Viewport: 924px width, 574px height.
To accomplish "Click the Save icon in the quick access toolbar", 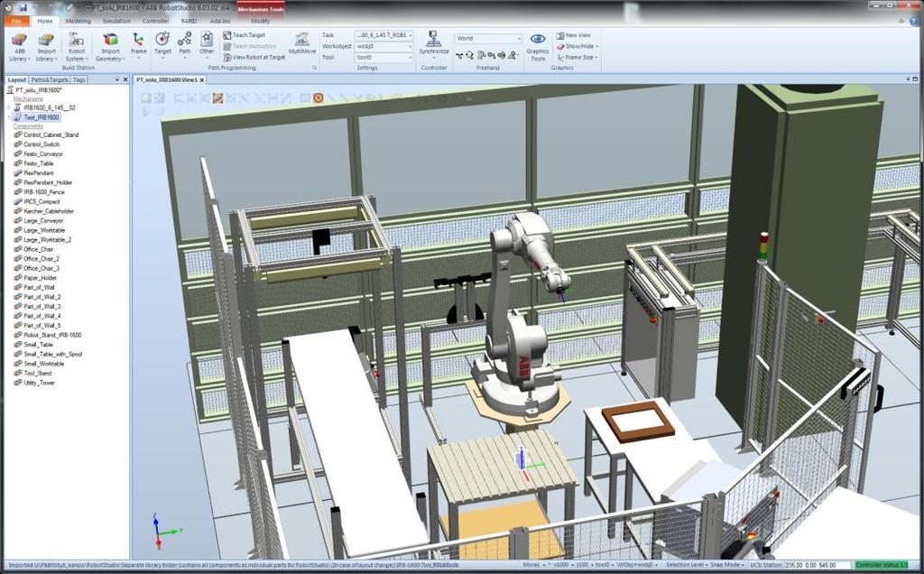I will [x=23, y=8].
